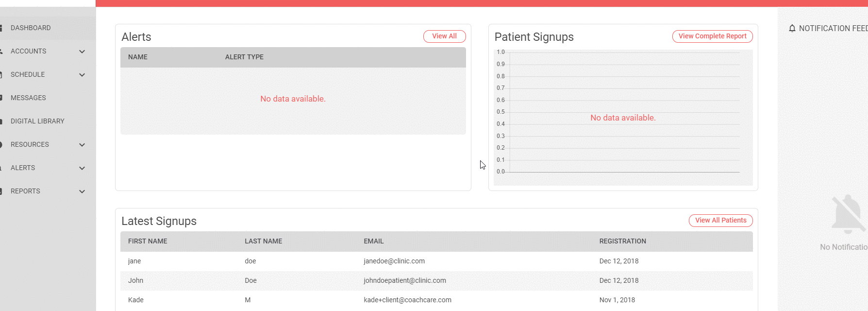Image resolution: width=868 pixels, height=311 pixels.
Task: Go to Messages in the sidebar
Action: [28, 98]
